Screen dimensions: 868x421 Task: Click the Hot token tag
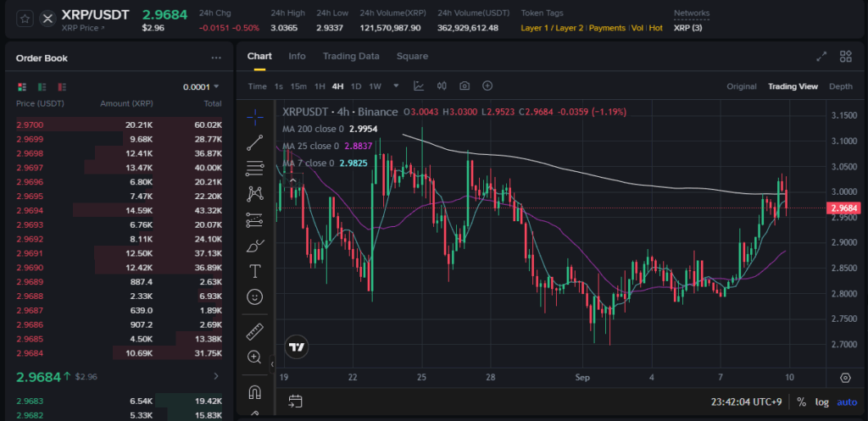[655, 28]
